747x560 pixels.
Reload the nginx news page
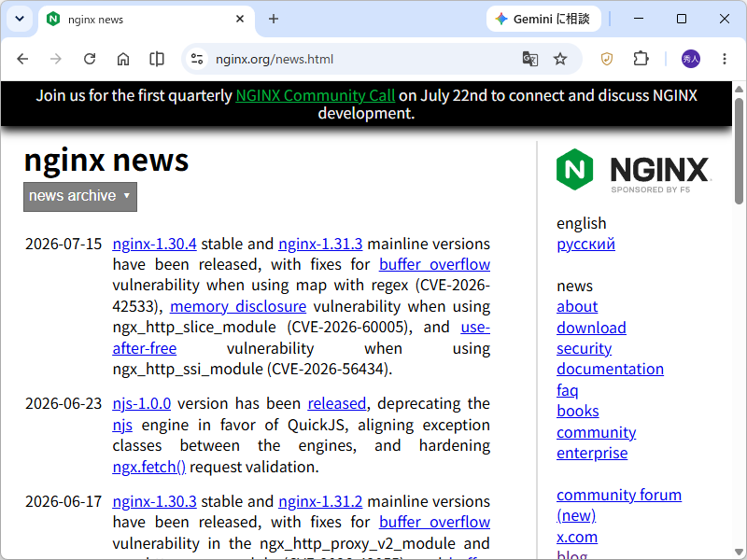(90, 59)
